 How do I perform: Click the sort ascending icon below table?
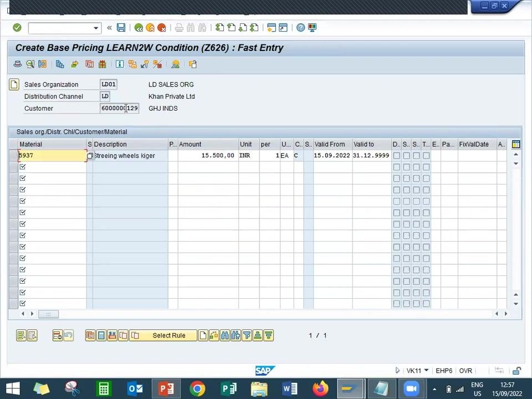[258, 336]
